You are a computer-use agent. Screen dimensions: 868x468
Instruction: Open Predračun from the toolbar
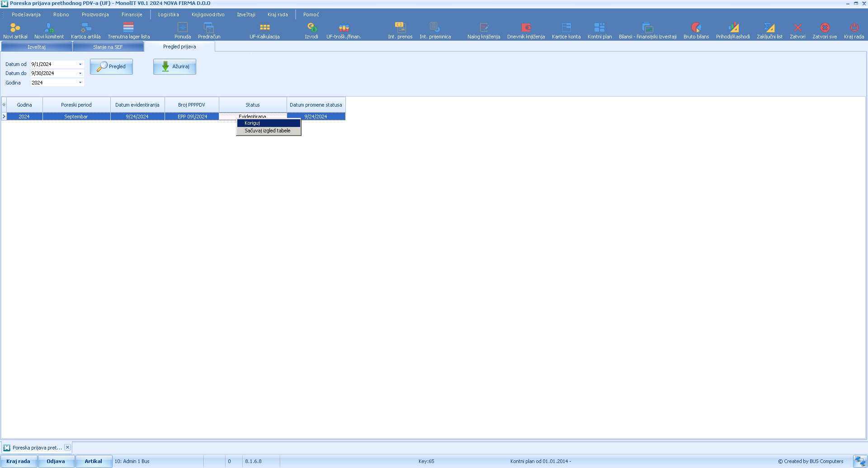[209, 31]
